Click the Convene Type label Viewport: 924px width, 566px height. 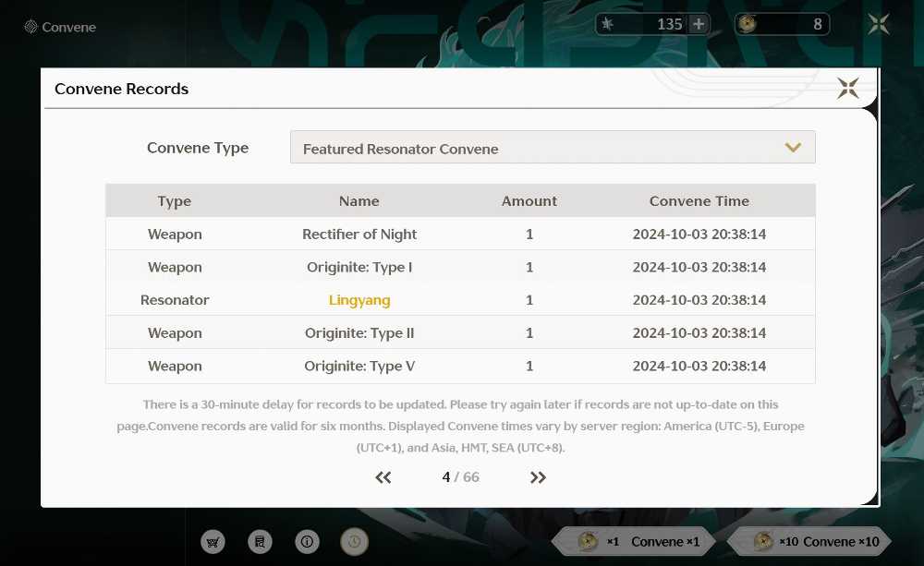pyautogui.click(x=198, y=148)
